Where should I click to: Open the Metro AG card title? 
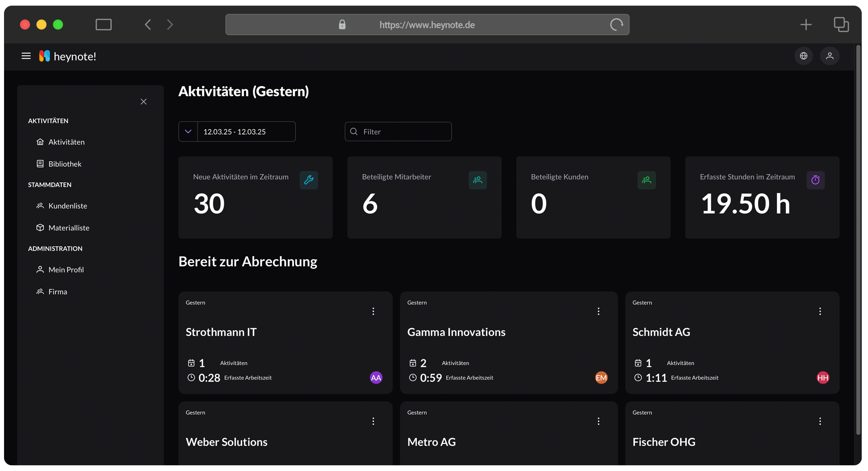pyautogui.click(x=432, y=442)
